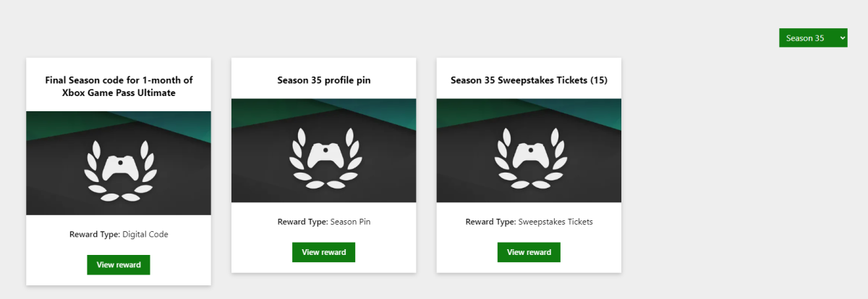
Task: View reward for Season 35 Sweepstakes Tickets
Action: 529,252
